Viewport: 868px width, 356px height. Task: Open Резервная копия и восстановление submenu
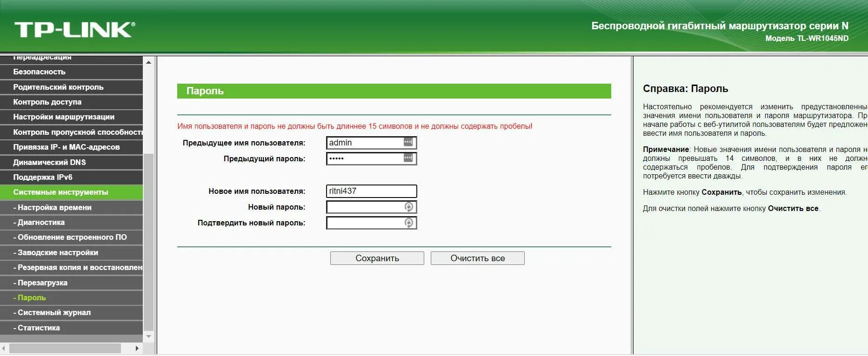tap(71, 267)
